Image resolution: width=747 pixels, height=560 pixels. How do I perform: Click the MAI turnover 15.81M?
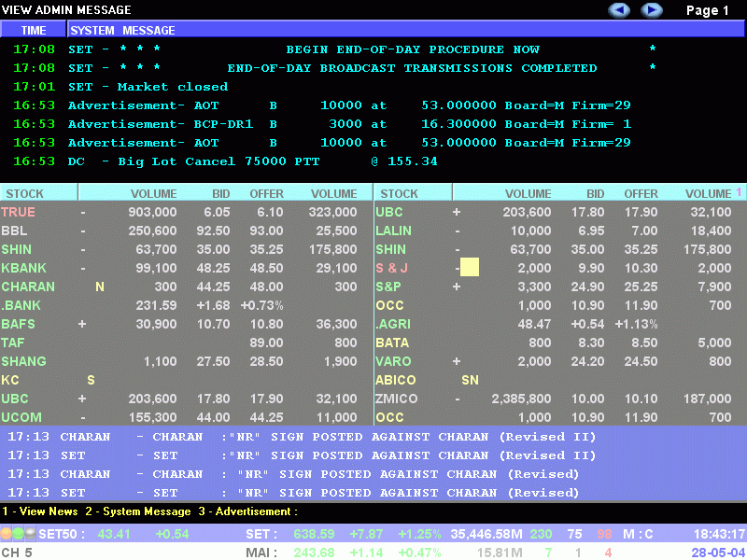[x=500, y=553]
